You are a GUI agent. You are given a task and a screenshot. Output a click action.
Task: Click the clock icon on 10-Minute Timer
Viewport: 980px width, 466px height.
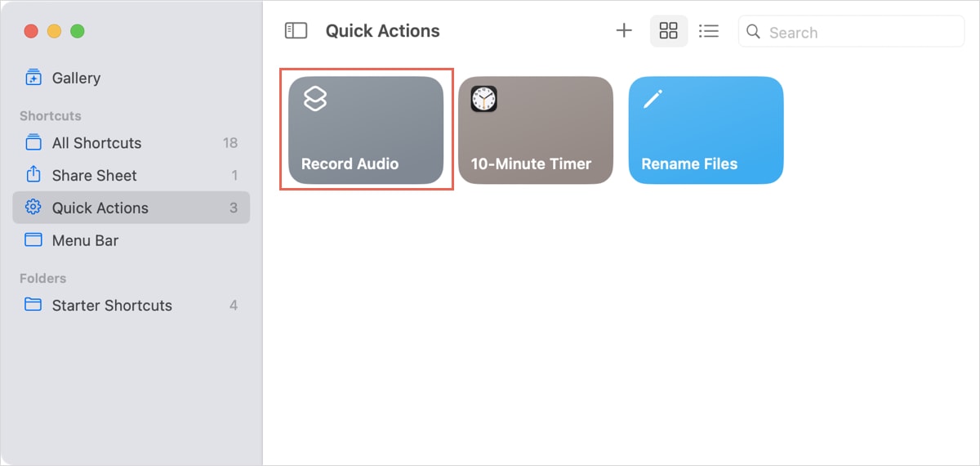pyautogui.click(x=484, y=100)
